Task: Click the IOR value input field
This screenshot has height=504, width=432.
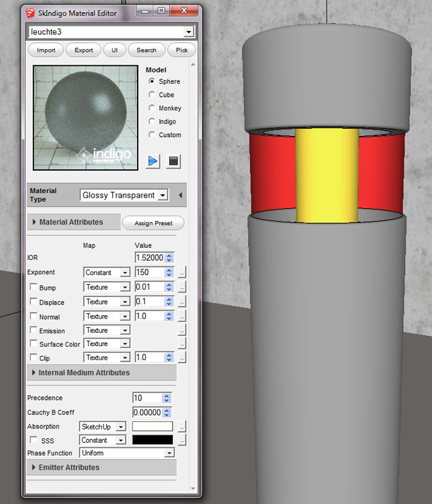Action: pos(148,257)
